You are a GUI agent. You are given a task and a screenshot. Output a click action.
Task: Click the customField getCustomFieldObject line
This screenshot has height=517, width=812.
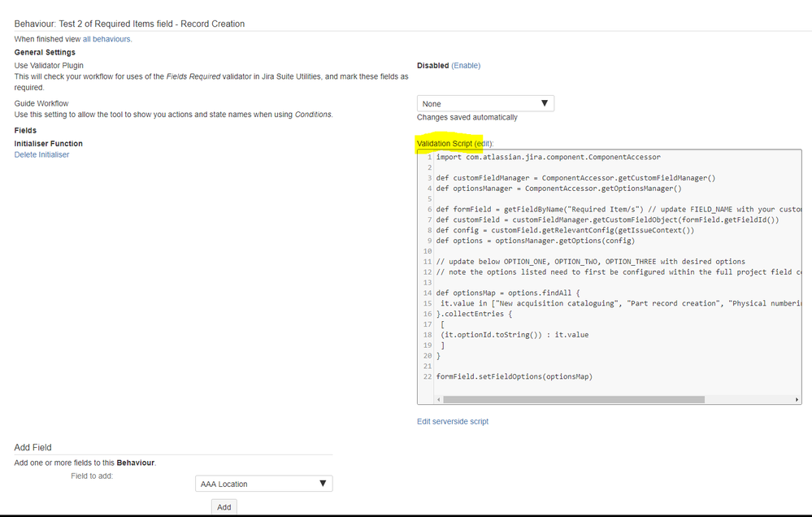pos(607,219)
